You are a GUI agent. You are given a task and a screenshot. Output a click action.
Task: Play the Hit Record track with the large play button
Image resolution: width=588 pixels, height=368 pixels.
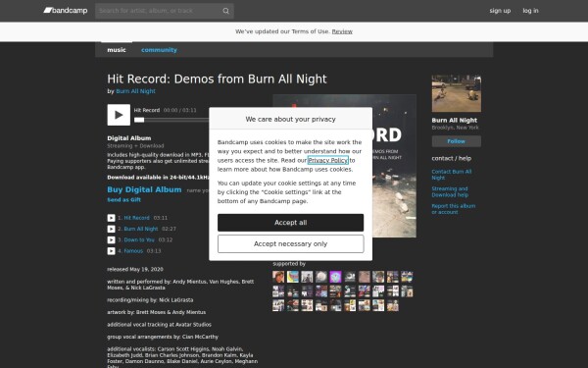point(119,115)
